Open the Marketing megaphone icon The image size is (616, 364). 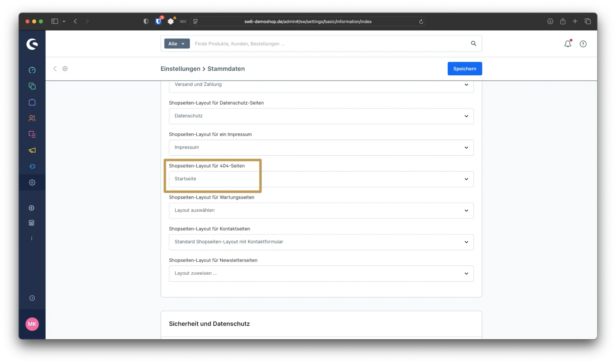tap(32, 150)
